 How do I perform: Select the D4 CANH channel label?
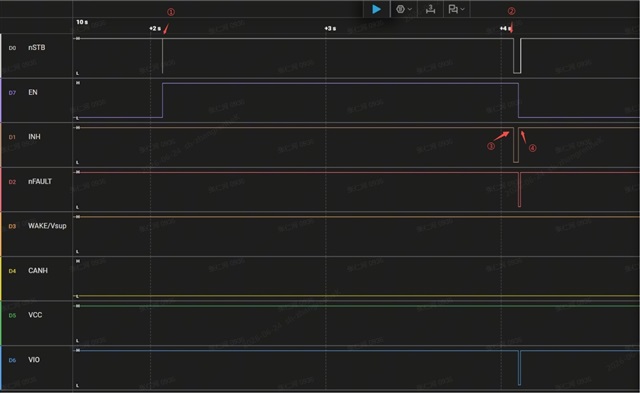pos(28,271)
